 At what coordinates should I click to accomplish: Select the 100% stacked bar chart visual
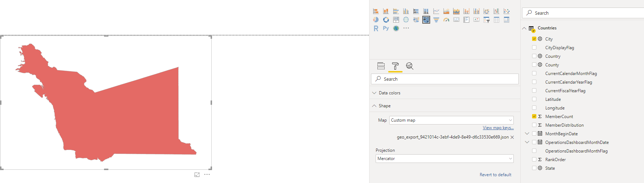tap(416, 11)
